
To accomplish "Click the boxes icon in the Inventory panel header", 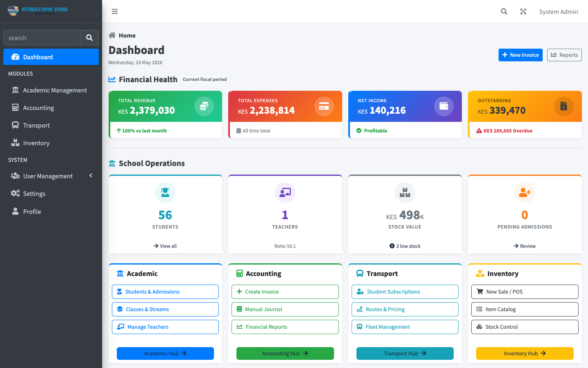I will tap(480, 274).
